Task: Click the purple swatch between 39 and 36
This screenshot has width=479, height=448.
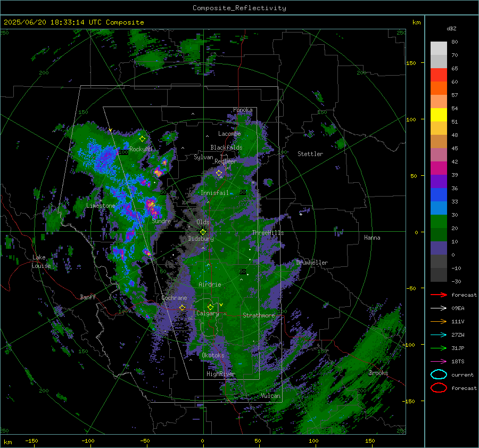Action: pos(439,181)
